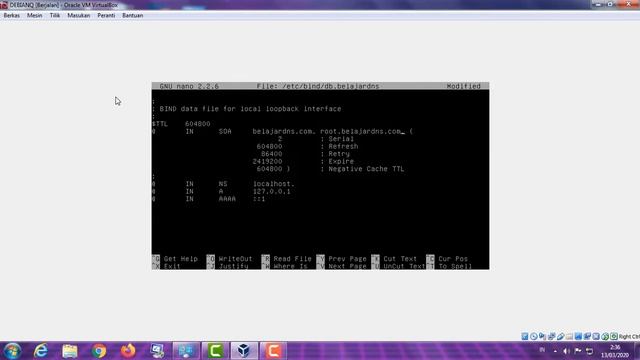Click the '$TTL 604800' line
Screen dimensions: 640x360
tap(181, 124)
